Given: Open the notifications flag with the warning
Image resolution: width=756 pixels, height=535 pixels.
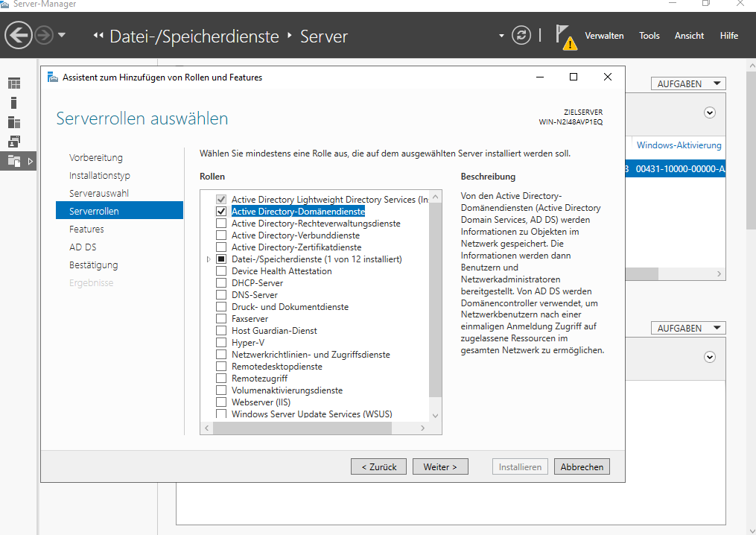Looking at the screenshot, I should click(x=565, y=36).
